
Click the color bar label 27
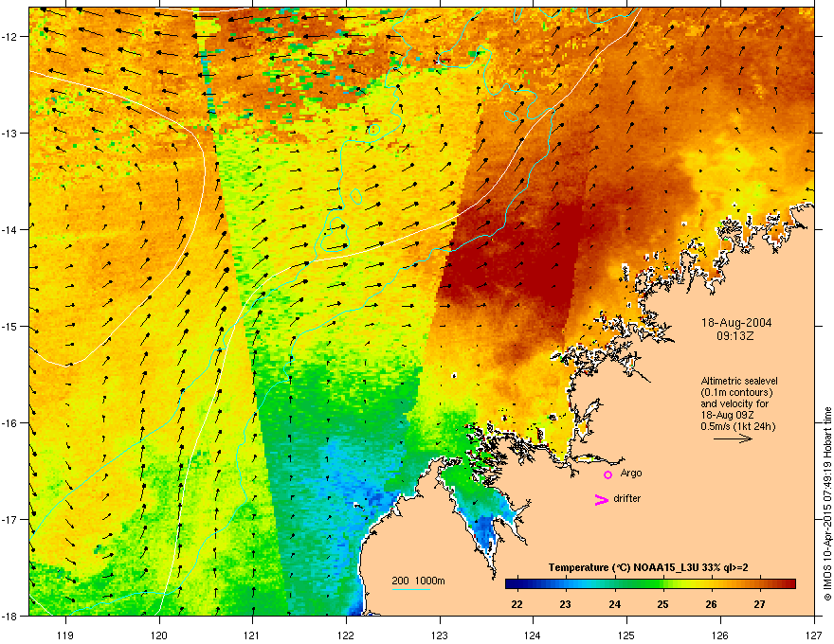[759, 604]
